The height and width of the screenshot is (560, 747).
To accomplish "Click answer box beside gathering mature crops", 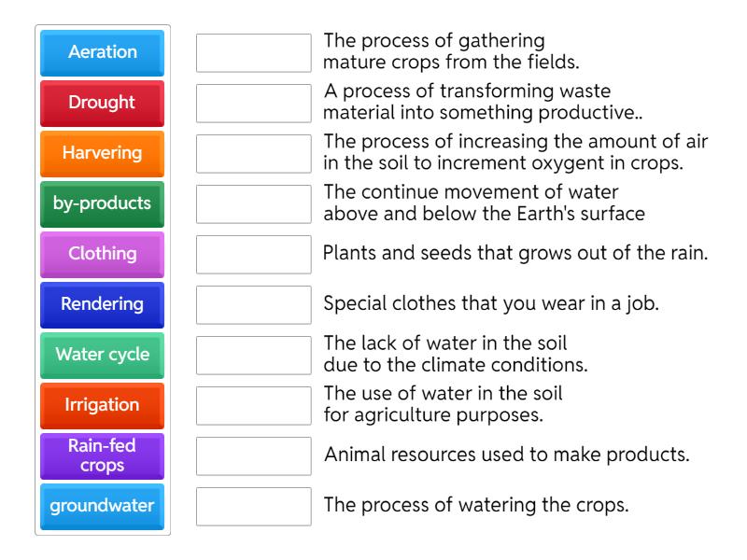I will click(x=254, y=53).
